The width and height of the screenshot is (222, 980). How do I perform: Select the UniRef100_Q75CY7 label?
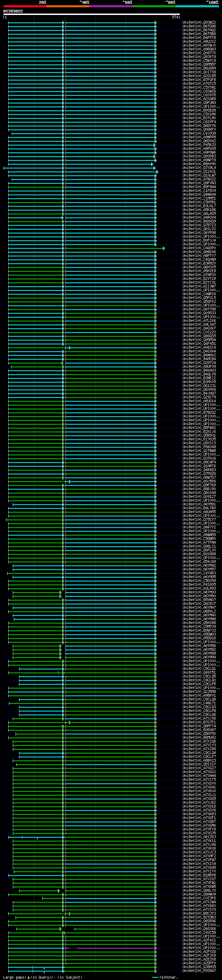[199, 520]
